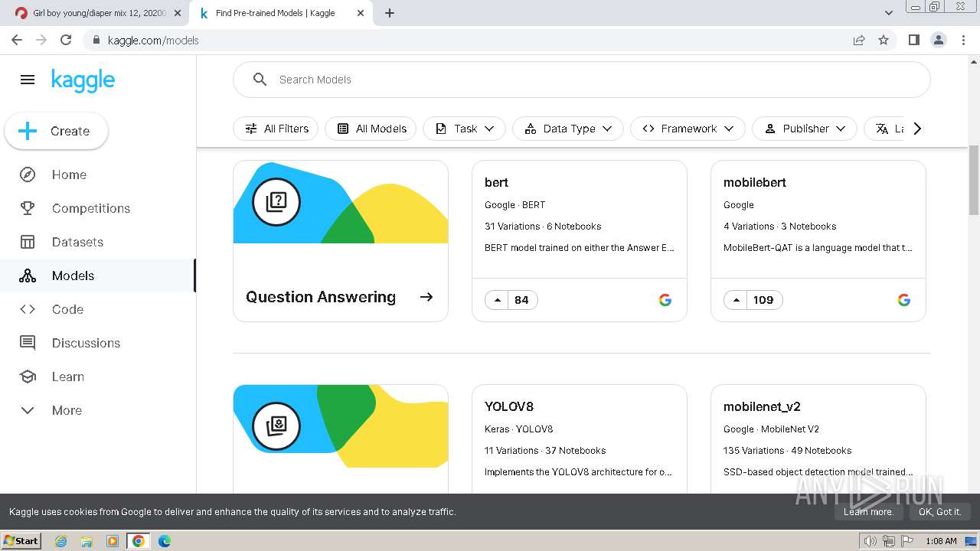This screenshot has height=551, width=980.
Task: Click the page vertical scrollbar
Action: (x=974, y=180)
